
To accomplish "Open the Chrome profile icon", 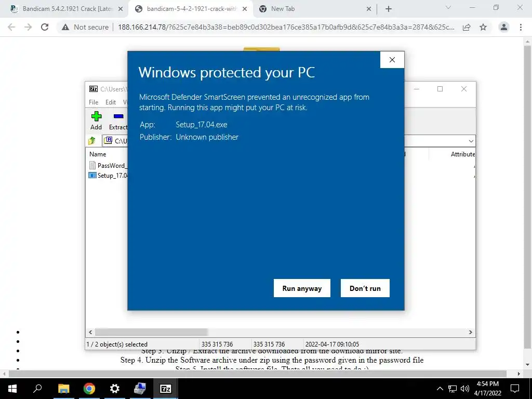I will (x=504, y=27).
